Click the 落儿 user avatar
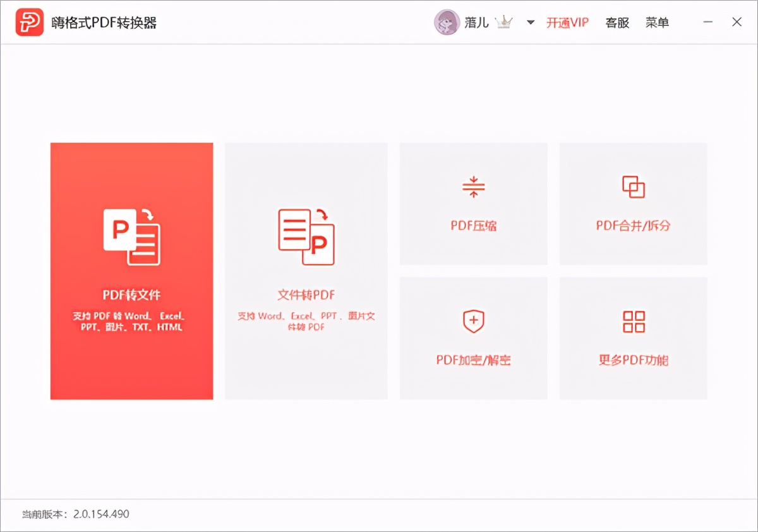 [x=448, y=22]
